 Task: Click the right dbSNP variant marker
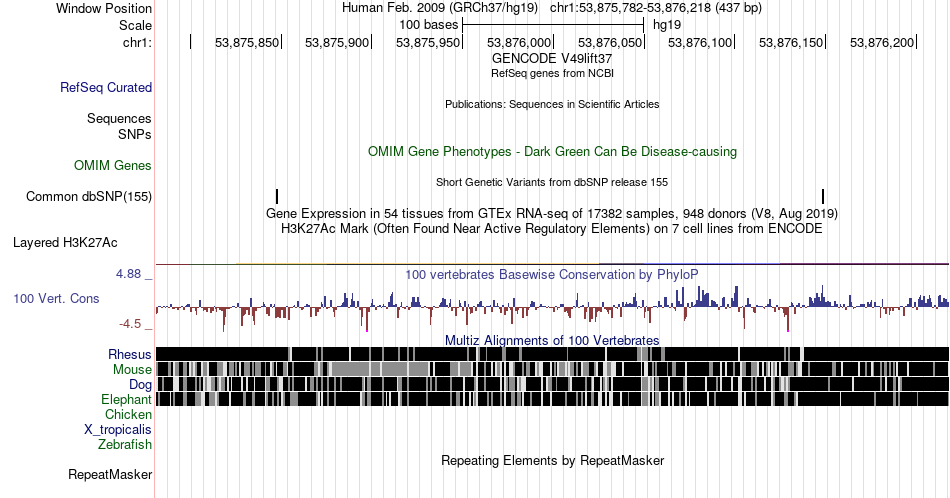(x=823, y=196)
